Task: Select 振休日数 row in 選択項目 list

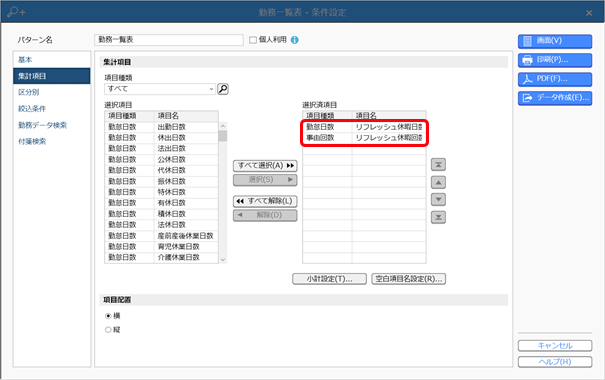Action: point(161,181)
